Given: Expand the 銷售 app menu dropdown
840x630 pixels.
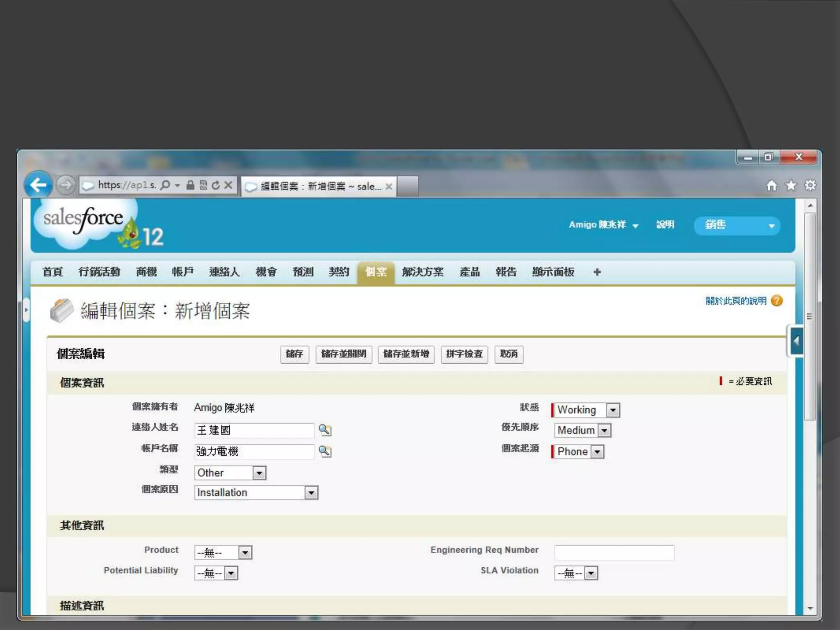Looking at the screenshot, I should pos(771,226).
